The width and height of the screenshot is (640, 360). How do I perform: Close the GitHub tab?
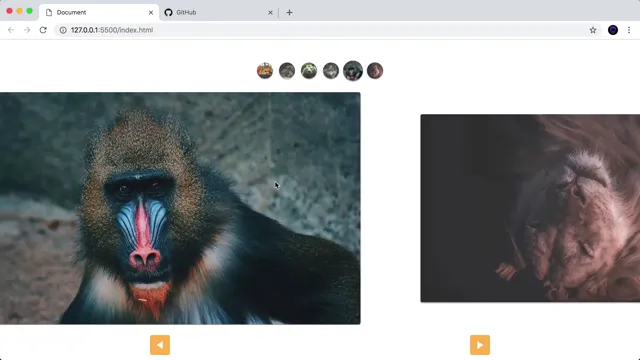click(270, 13)
